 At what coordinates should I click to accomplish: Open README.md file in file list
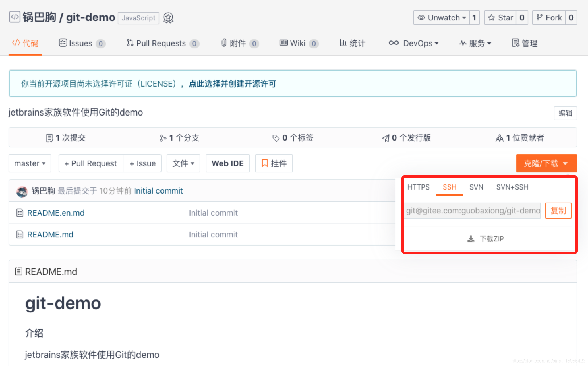50,235
